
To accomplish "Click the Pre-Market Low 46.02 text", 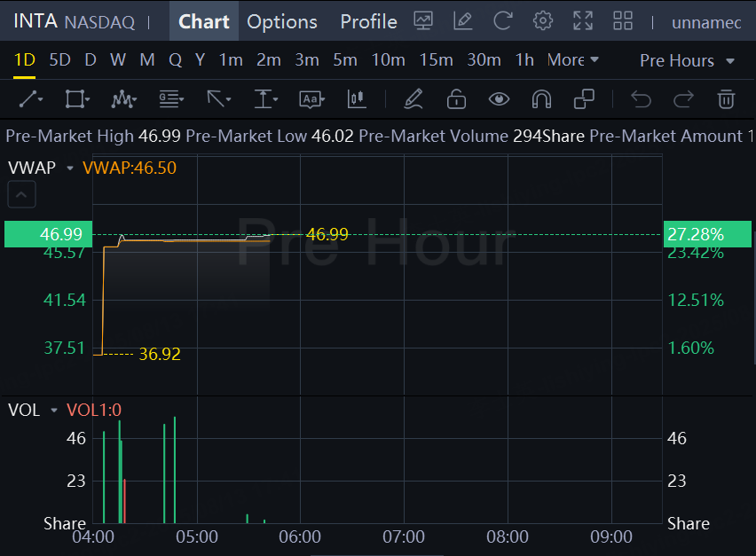I will pos(270,137).
